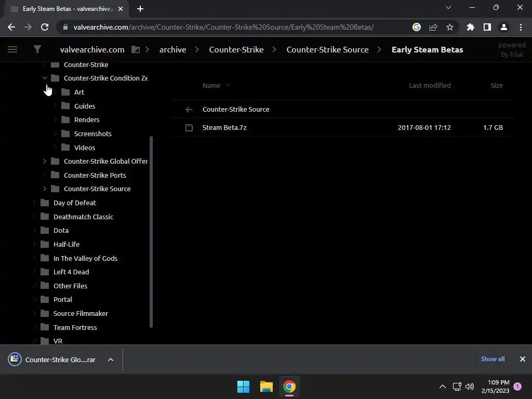Open Chrome three-dot menu
Image resolution: width=532 pixels, height=399 pixels.
click(x=521, y=27)
